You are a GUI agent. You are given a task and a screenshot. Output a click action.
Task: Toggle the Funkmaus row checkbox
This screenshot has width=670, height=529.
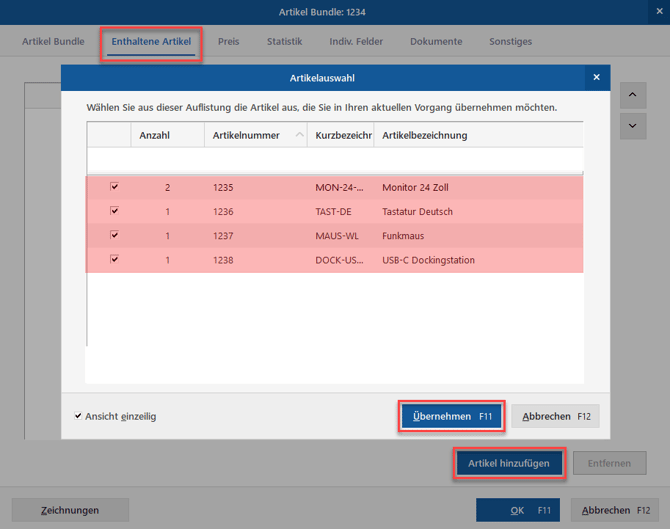114,235
